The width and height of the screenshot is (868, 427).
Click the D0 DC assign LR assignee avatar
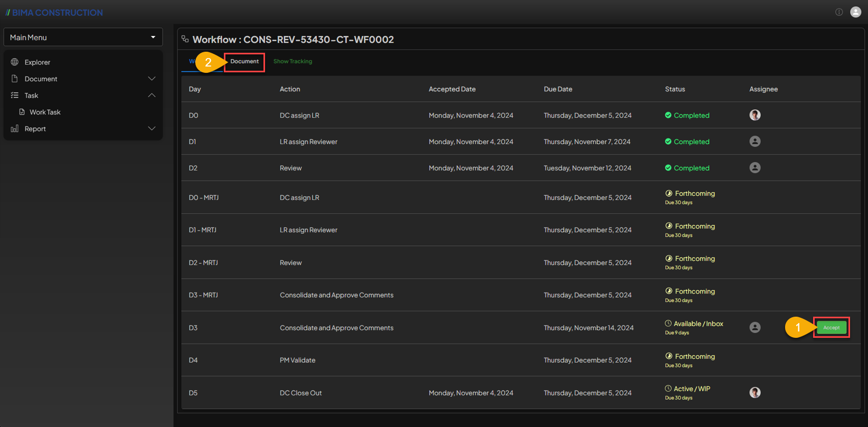pos(755,115)
